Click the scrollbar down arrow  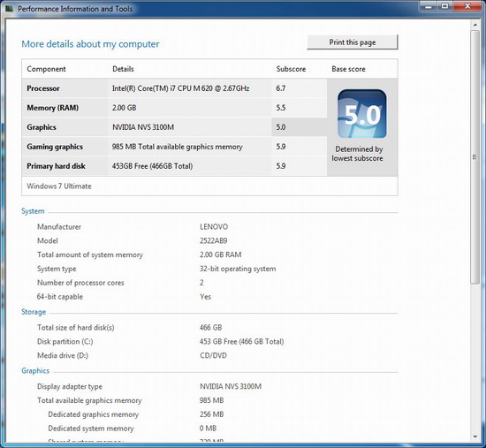pyautogui.click(x=475, y=437)
